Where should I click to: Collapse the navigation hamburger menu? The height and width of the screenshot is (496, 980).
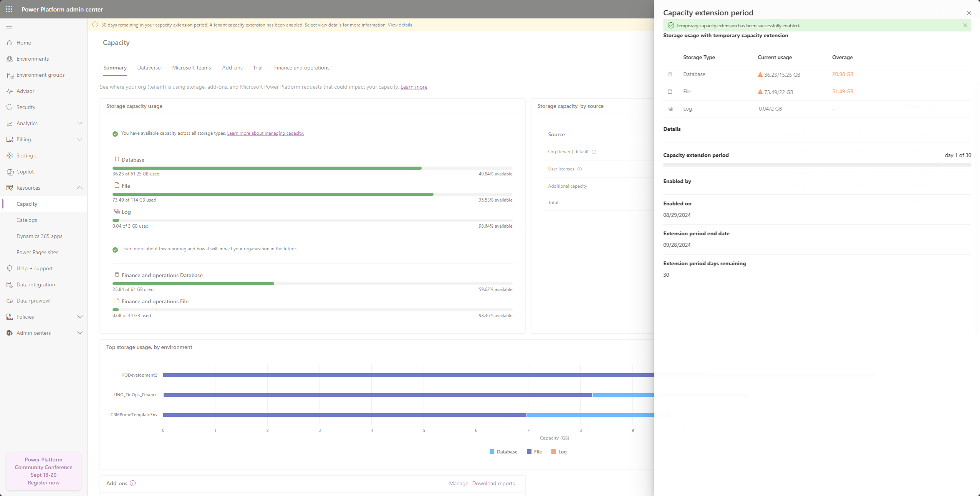[x=9, y=26]
